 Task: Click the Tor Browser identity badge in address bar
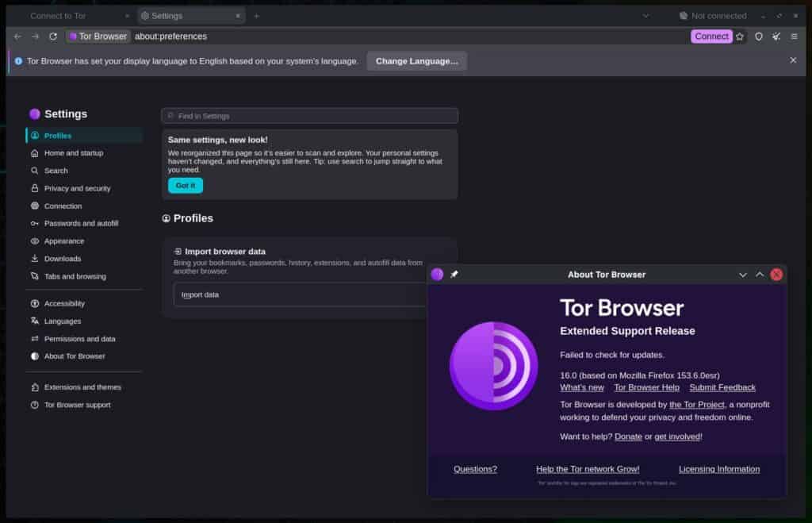pos(98,37)
